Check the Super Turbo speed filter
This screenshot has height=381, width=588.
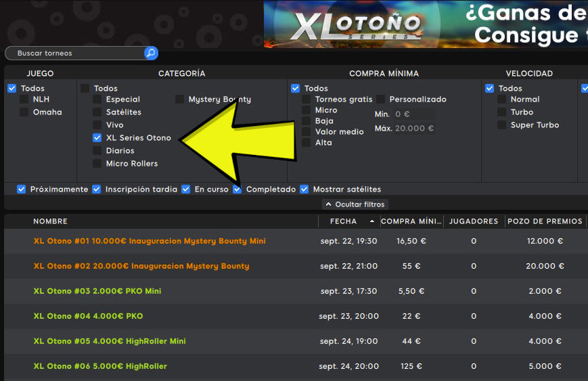tap(502, 125)
